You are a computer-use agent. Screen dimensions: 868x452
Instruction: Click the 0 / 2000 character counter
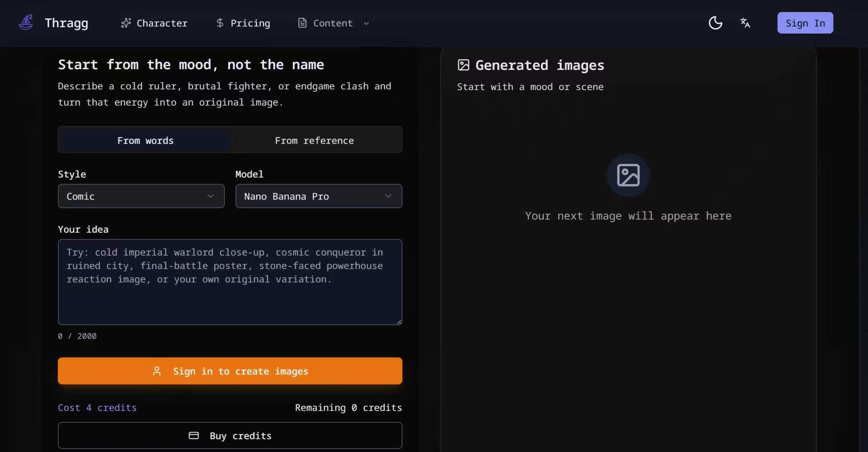pos(77,336)
